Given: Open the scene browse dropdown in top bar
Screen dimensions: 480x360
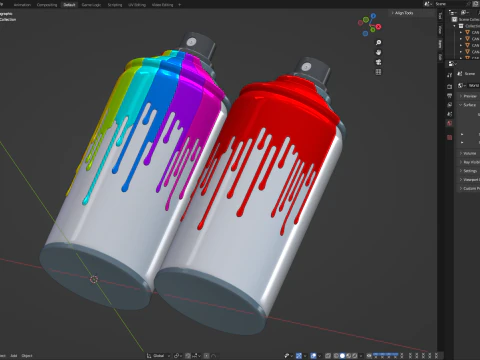Looking at the screenshot, I should [x=428, y=4].
